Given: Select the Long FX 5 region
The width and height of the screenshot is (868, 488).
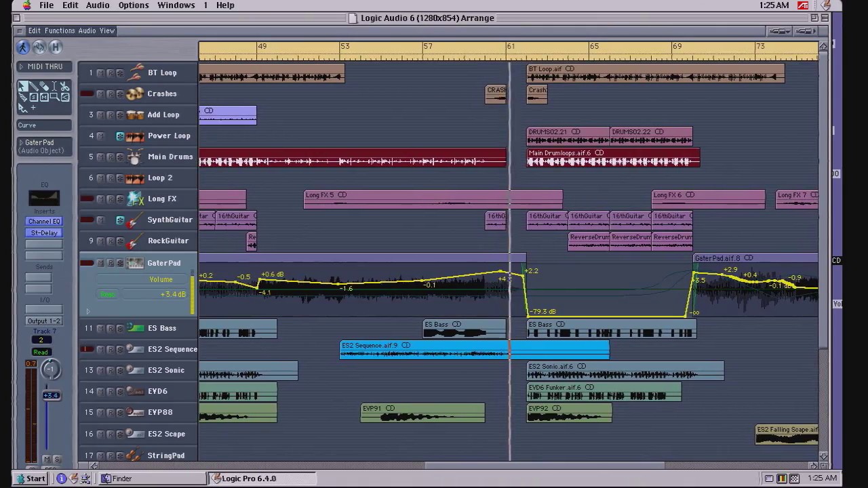Looking at the screenshot, I should coord(433,199).
